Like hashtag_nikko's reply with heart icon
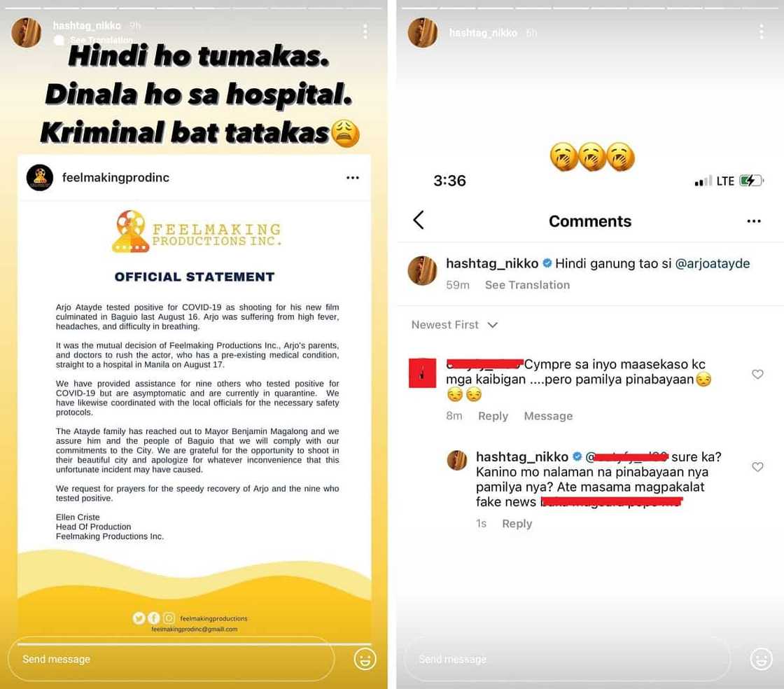Image resolution: width=784 pixels, height=689 pixels. tap(757, 466)
